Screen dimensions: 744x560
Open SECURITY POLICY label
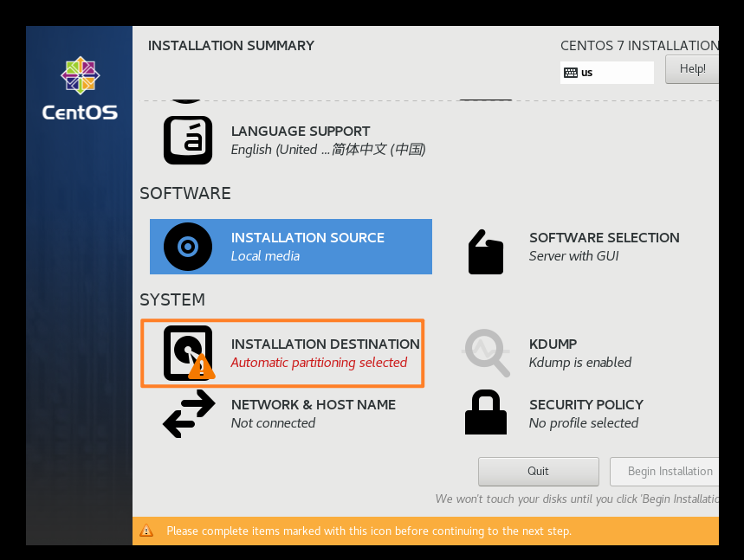586,404
